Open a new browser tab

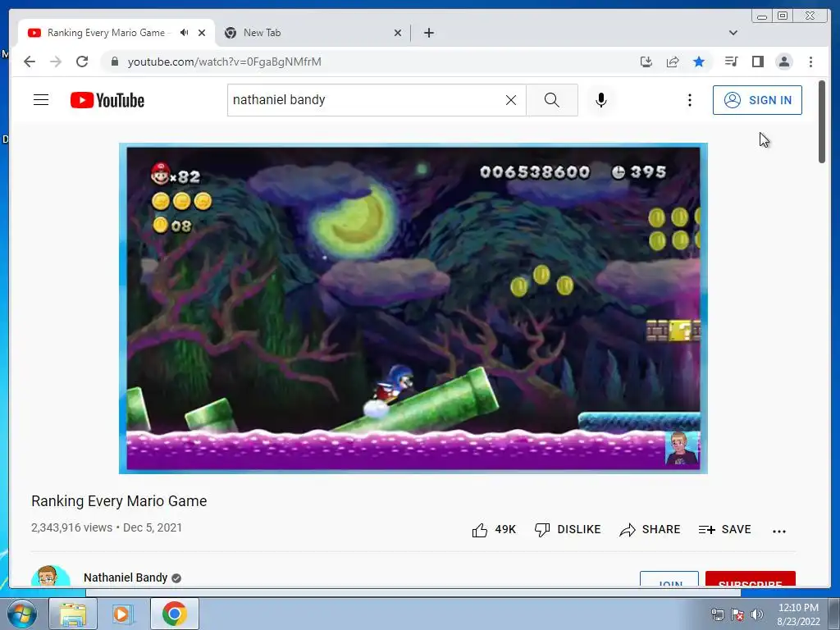(x=428, y=33)
